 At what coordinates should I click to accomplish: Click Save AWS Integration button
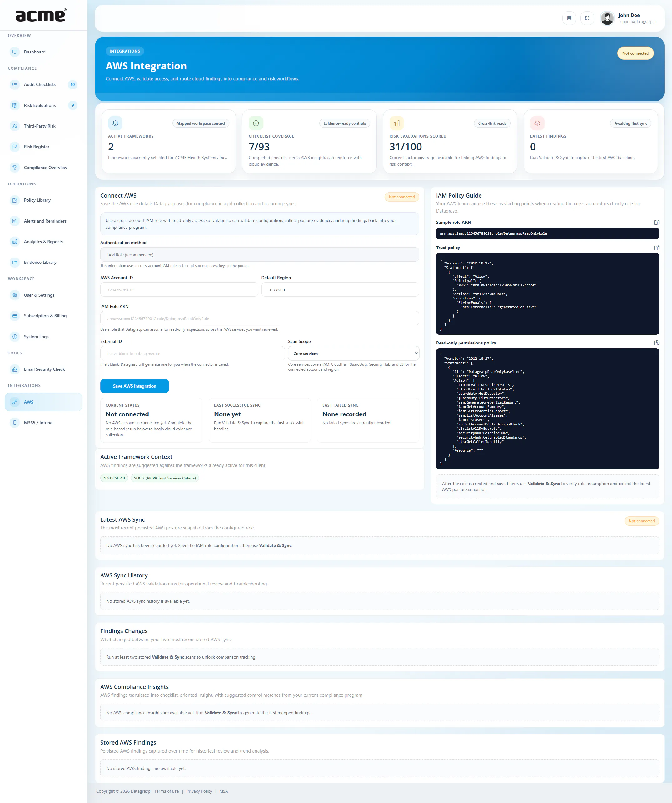point(135,386)
